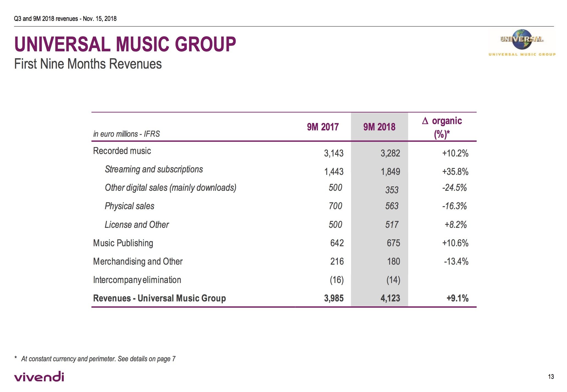Click the (16) intercompany elimination value
Screen dimensions: 567x392
tap(337, 280)
